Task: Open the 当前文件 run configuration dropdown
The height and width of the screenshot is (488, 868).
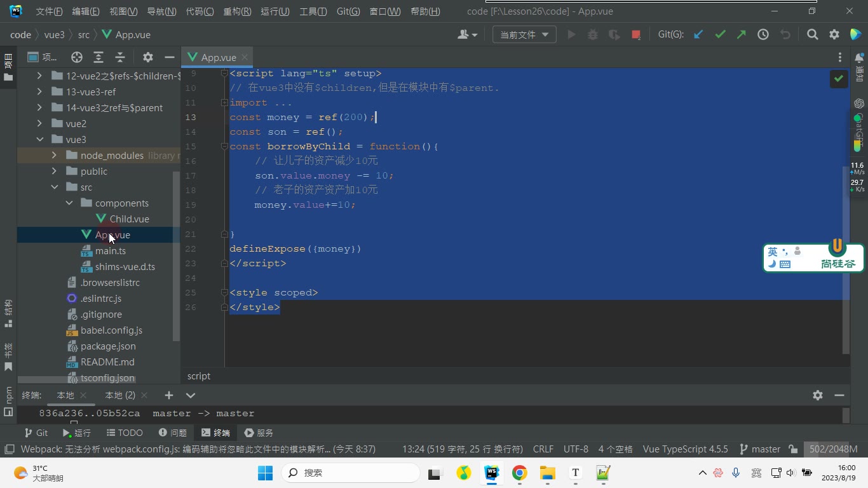Action: (524, 35)
